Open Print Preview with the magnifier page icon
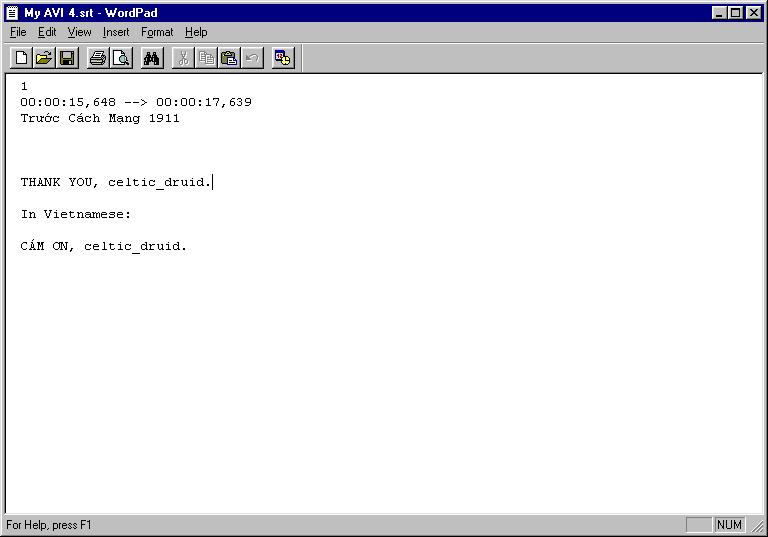The height and width of the screenshot is (537, 768). (x=121, y=58)
